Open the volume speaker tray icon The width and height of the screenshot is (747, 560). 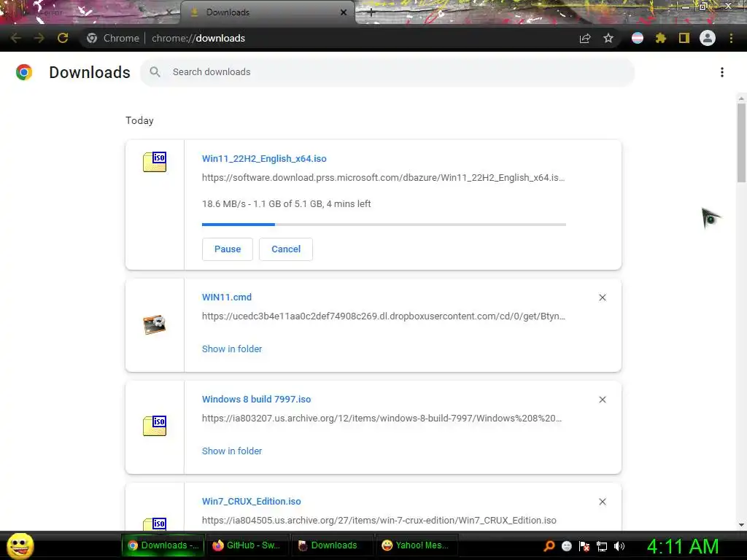(x=619, y=545)
